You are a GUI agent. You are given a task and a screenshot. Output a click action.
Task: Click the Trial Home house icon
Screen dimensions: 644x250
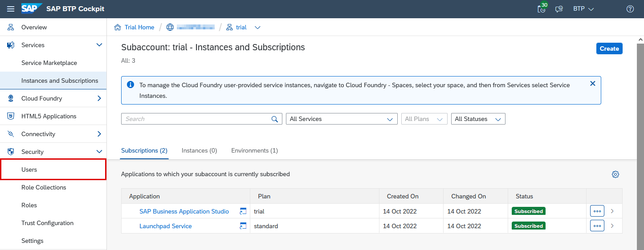118,27
